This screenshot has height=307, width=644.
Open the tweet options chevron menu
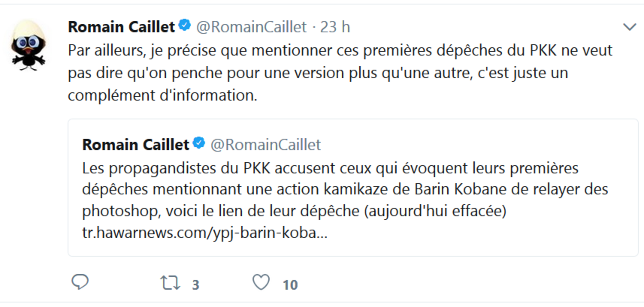629,27
